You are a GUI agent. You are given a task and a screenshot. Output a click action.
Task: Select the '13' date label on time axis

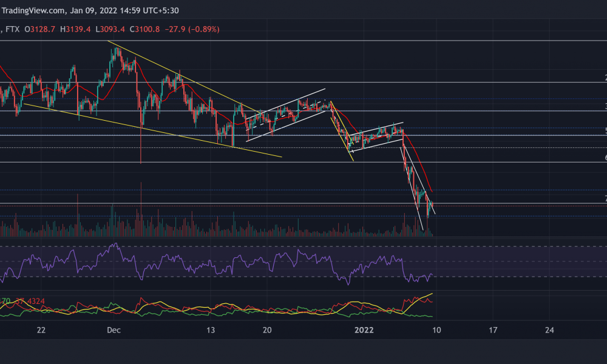click(210, 330)
